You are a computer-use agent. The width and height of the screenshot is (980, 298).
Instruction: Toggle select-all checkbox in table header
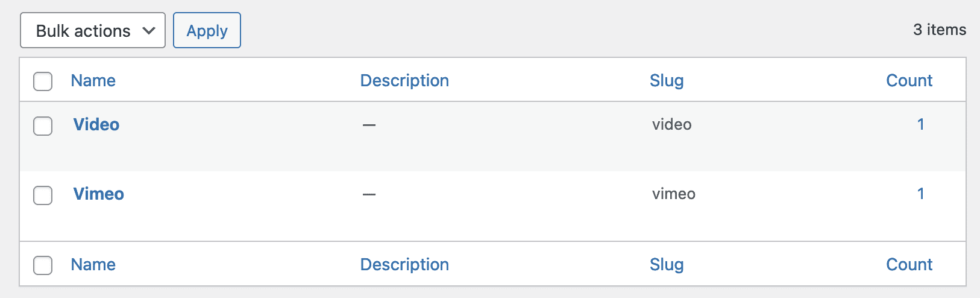coord(43,81)
